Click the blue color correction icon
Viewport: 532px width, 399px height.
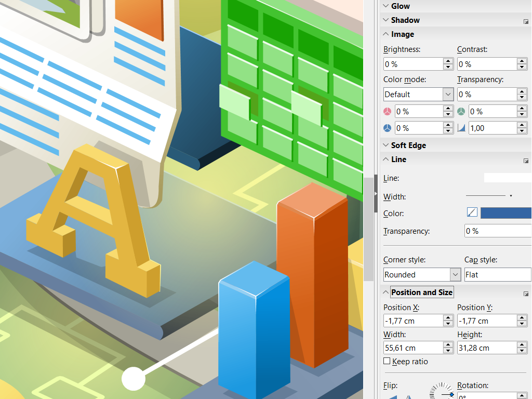[387, 128]
